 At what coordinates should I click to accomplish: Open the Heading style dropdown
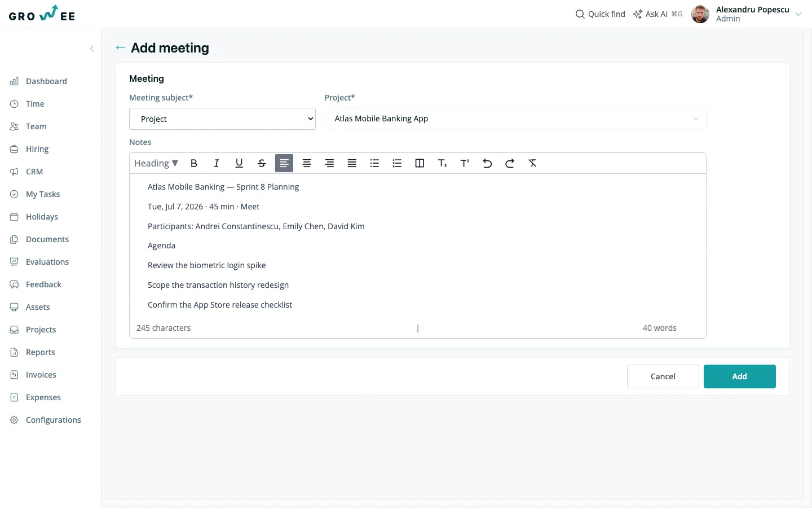pos(156,163)
